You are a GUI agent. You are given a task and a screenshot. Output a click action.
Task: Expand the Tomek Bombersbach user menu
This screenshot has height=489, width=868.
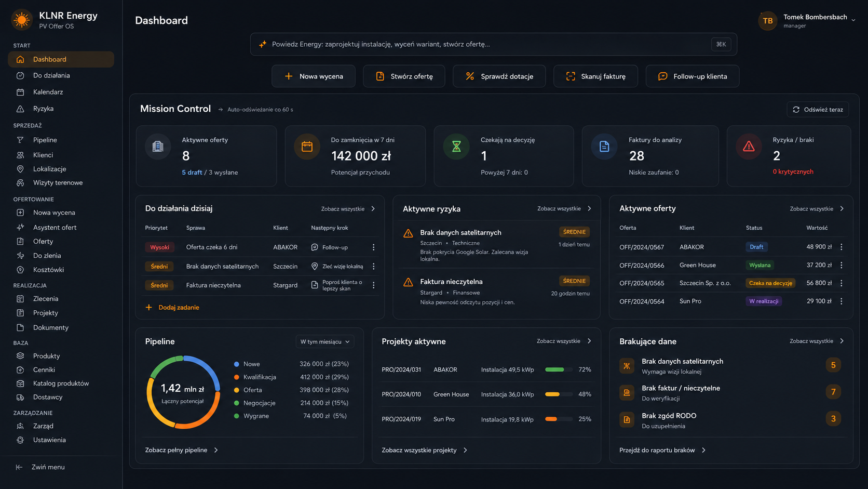tap(853, 20)
